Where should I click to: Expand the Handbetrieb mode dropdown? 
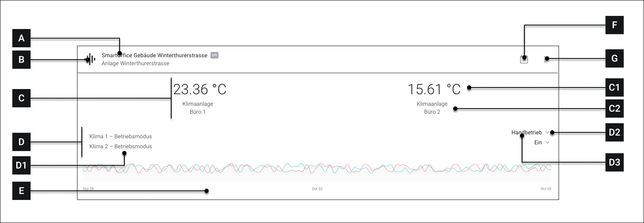[x=530, y=133]
